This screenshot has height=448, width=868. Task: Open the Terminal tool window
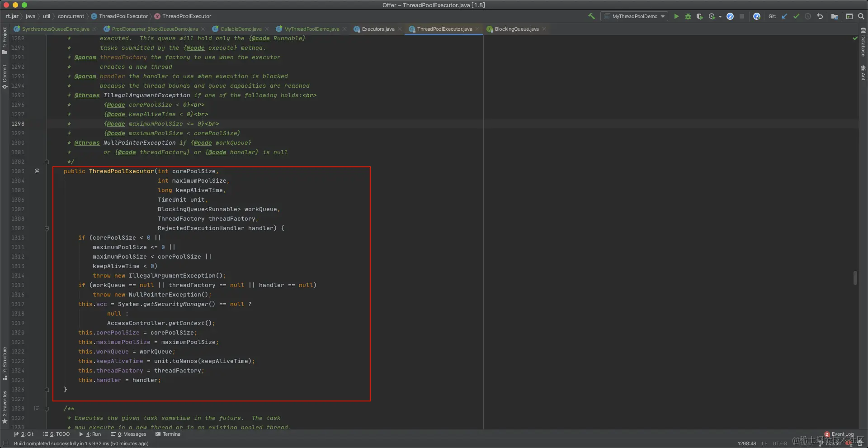tap(168, 434)
